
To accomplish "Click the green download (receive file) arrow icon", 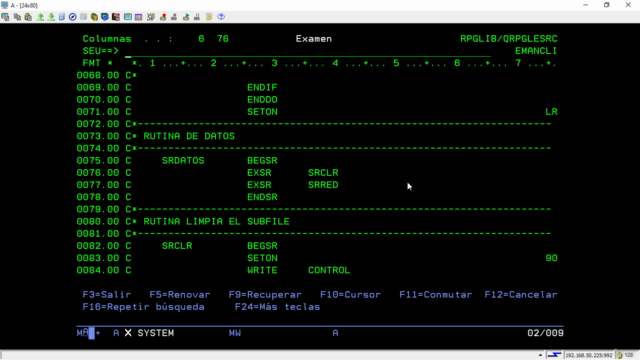I will pyautogui.click(x=51, y=17).
